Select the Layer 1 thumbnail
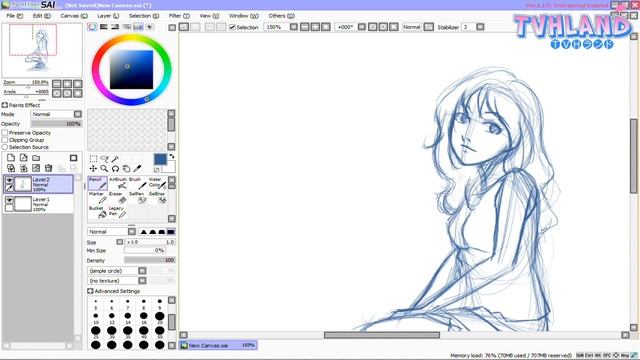Viewport: 640px width, 360px height. coord(23,204)
